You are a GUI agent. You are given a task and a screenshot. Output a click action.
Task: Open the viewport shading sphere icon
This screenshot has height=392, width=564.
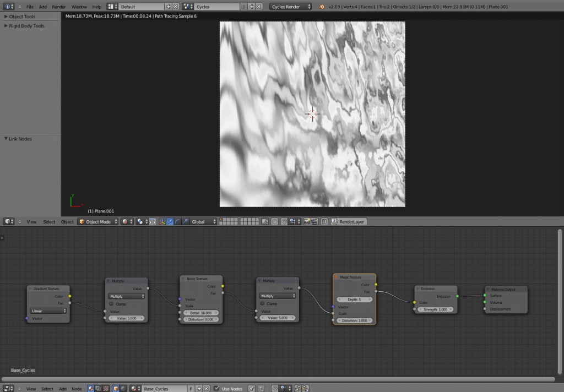(x=125, y=222)
